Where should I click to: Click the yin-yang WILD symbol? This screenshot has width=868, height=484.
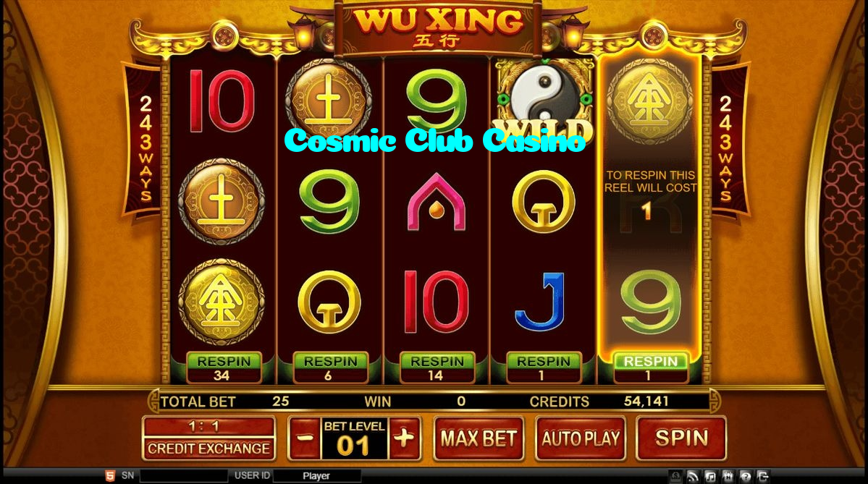(x=543, y=101)
